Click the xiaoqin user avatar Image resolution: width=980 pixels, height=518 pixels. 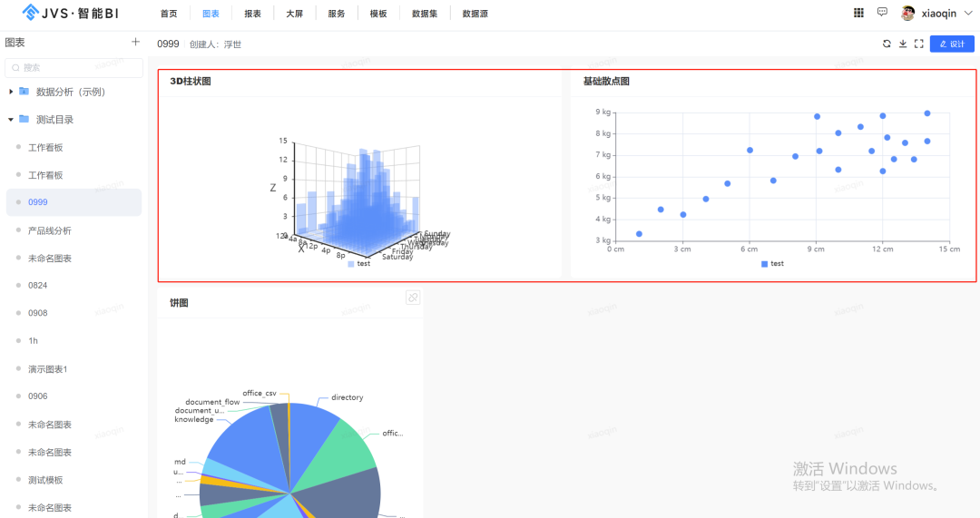[x=908, y=13]
